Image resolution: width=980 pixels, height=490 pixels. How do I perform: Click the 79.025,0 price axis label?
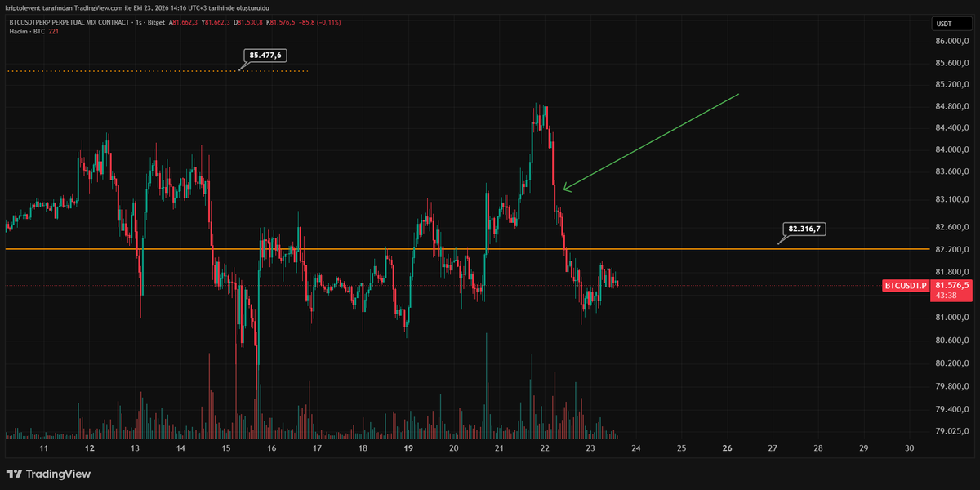pyautogui.click(x=952, y=431)
